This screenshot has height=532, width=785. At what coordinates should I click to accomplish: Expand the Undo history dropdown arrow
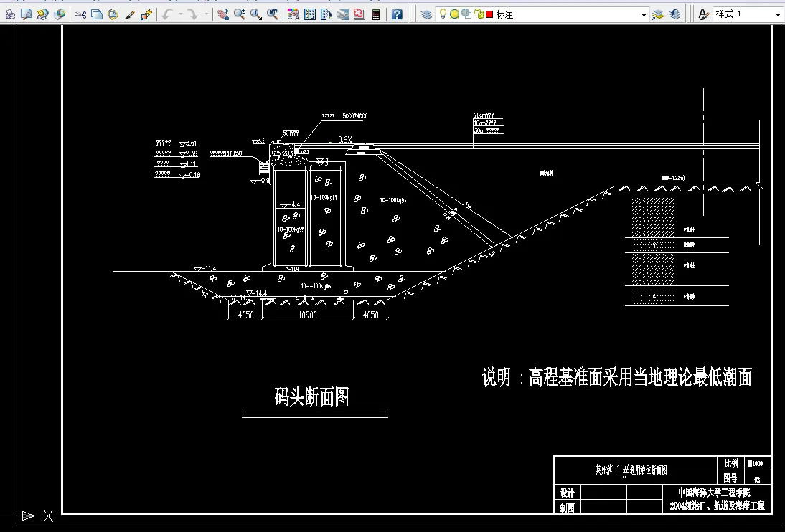(x=180, y=13)
